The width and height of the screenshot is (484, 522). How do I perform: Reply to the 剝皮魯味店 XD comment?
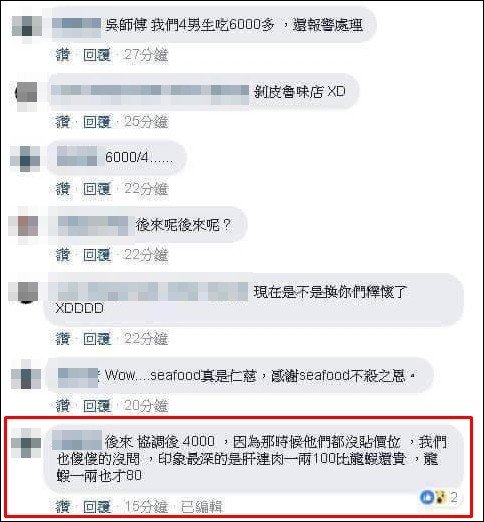coord(97,122)
